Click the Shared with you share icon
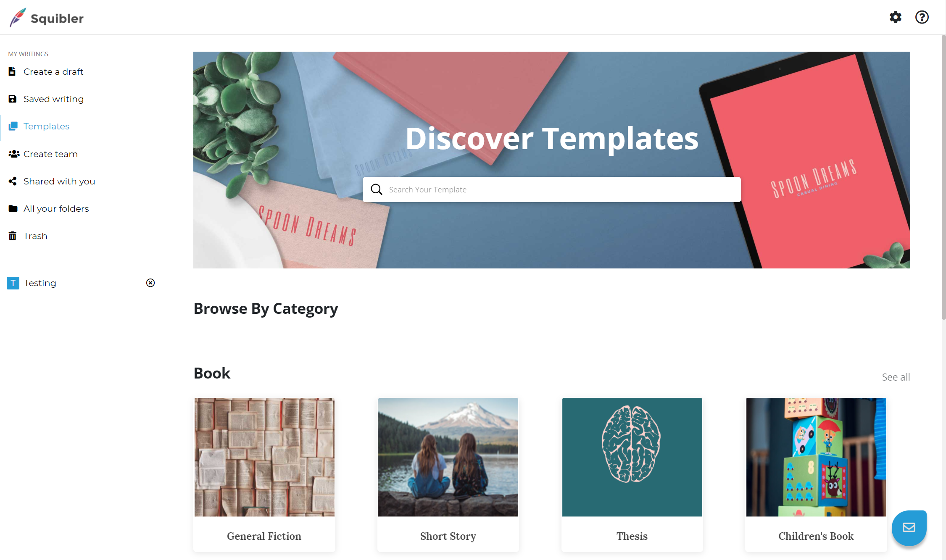This screenshot has height=560, width=946. (x=13, y=181)
